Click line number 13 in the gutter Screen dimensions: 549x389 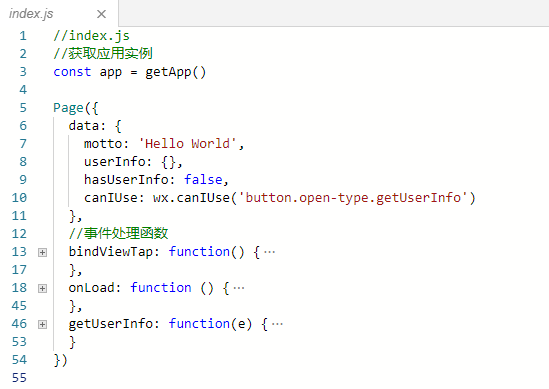tap(19, 252)
